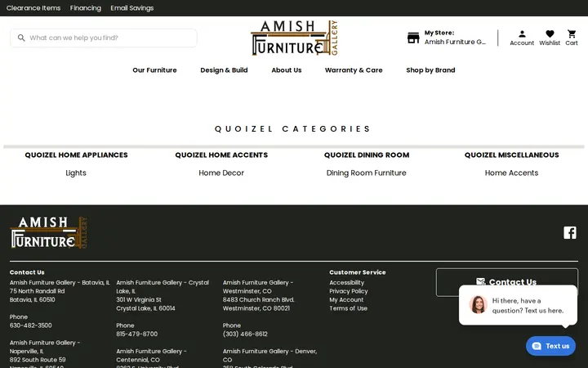Select the Lights category link
The height and width of the screenshot is (368, 588).
76,173
